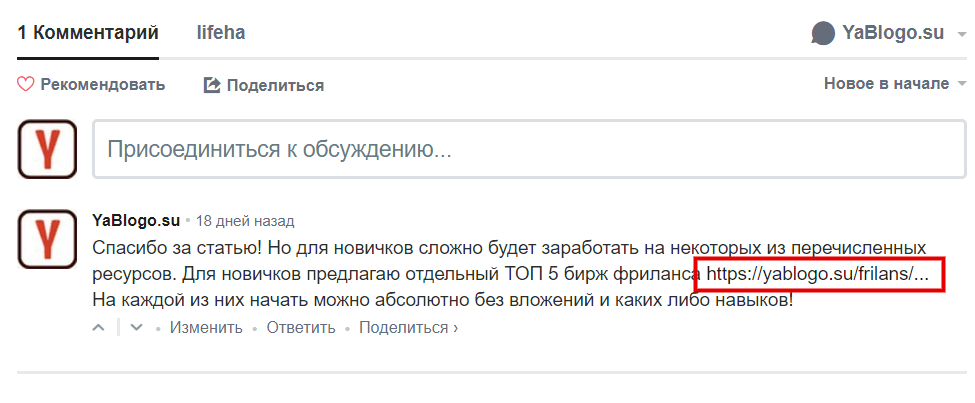
Task: Click the heart Recommend icon
Action: tap(25, 85)
